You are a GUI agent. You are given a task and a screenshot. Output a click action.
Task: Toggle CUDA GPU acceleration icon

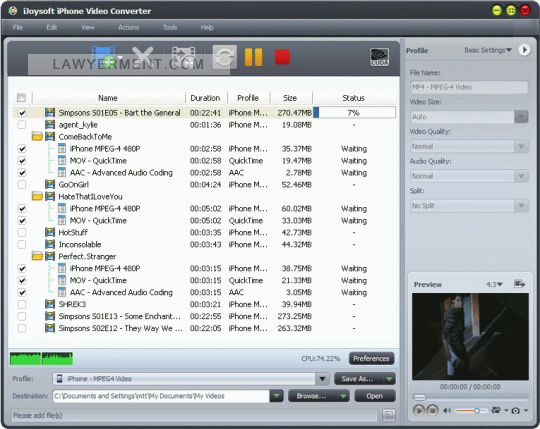pos(380,57)
